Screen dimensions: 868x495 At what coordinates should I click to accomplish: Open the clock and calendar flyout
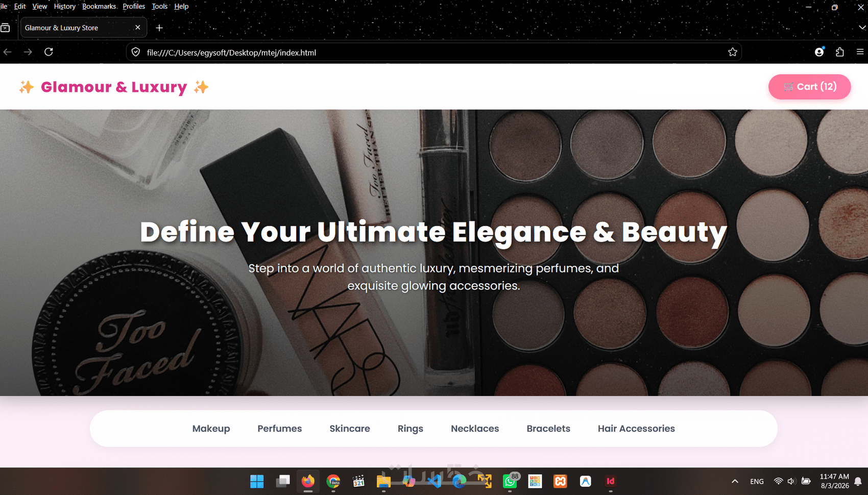[834, 481]
